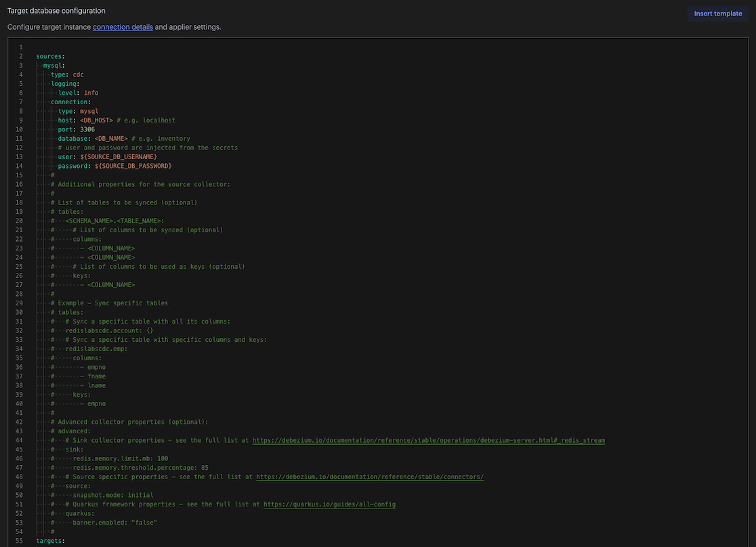Place cursor on the sources: key
Screen dimensions: 756x547
[x=50, y=56]
